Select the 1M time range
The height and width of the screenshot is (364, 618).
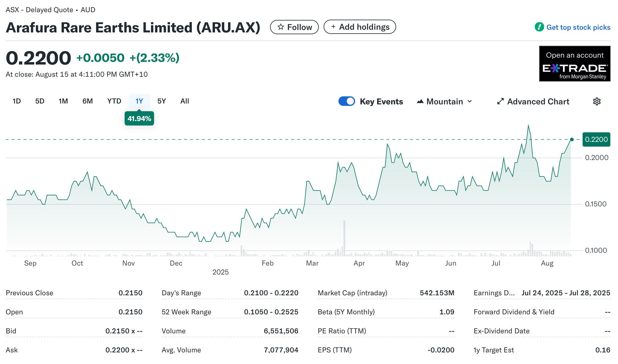point(63,101)
